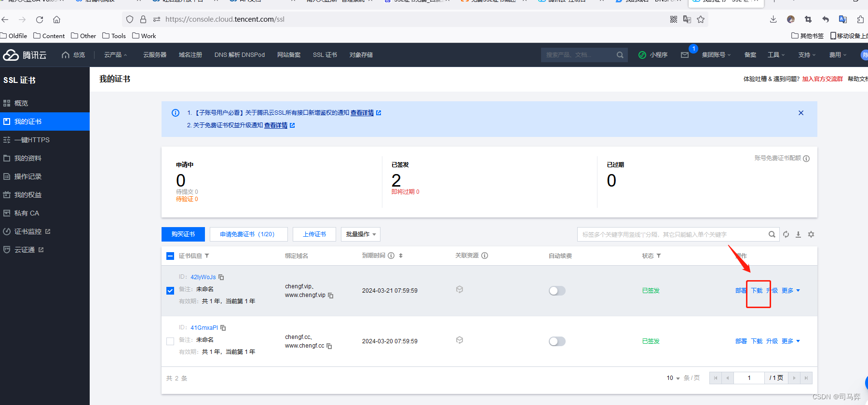868x405 pixels.
Task: Copy certificate ID 41GmxaPl
Action: pos(223,328)
